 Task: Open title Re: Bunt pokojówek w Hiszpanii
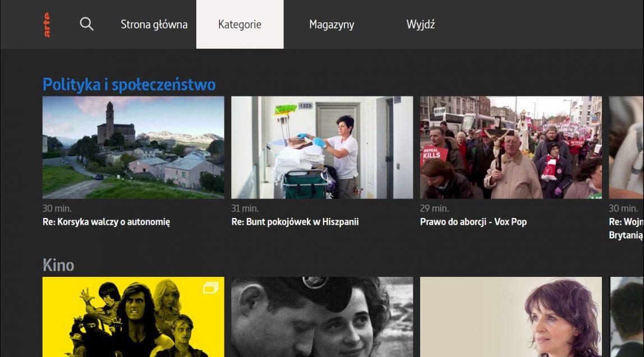pyautogui.click(x=295, y=222)
